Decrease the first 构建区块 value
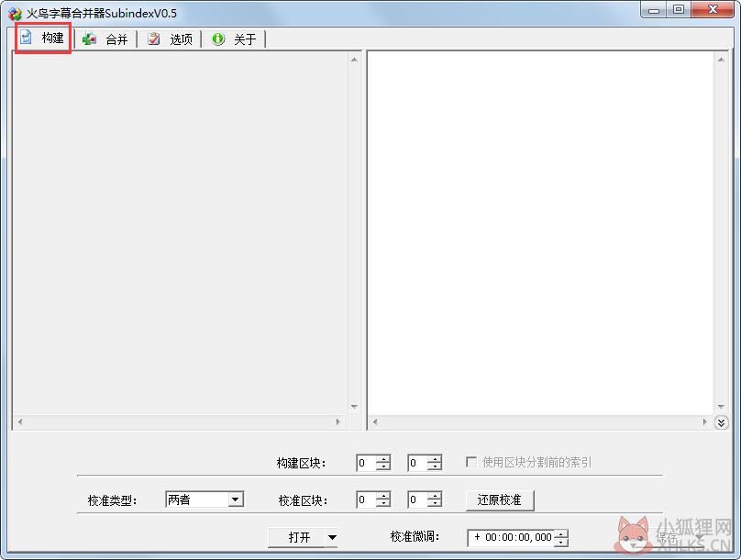The height and width of the screenshot is (560, 741). 383,467
